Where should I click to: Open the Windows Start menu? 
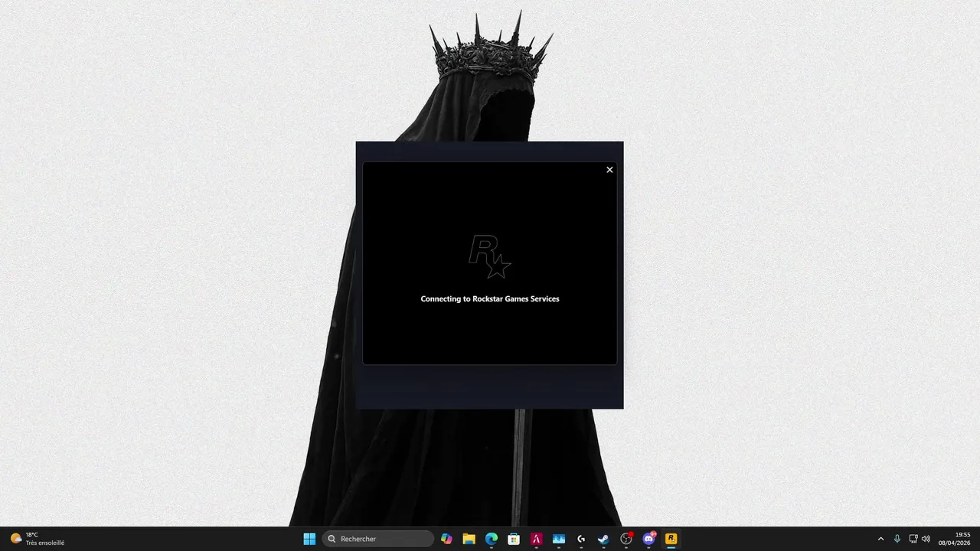pyautogui.click(x=309, y=539)
